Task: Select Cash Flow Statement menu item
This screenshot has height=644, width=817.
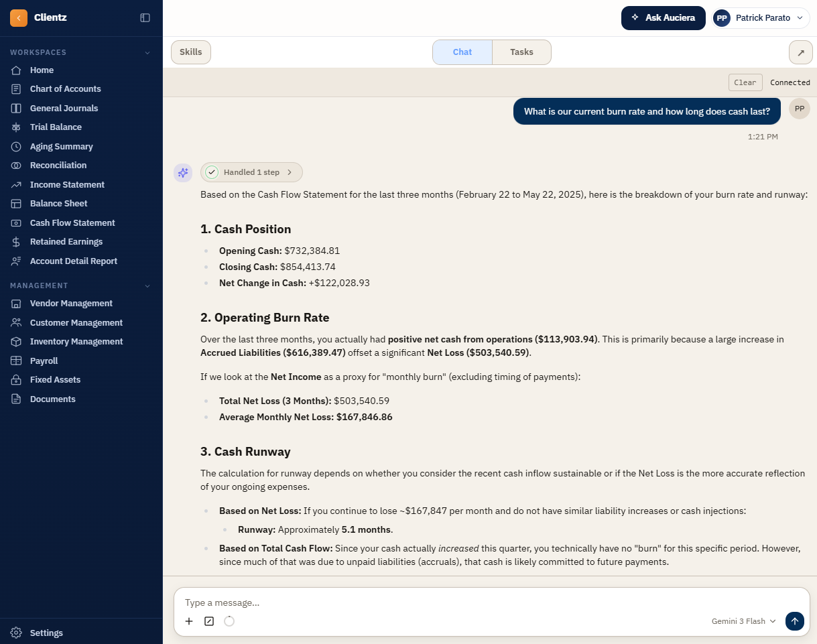Action: pyautogui.click(x=72, y=223)
